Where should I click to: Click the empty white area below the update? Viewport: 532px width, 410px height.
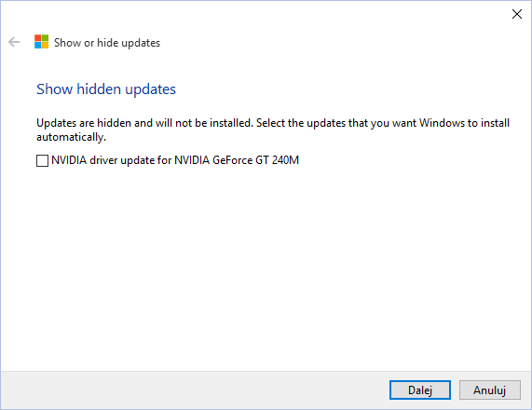tap(266, 268)
